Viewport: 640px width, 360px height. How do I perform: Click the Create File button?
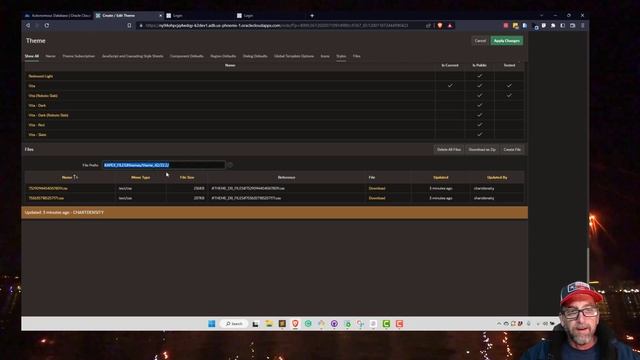(x=512, y=150)
